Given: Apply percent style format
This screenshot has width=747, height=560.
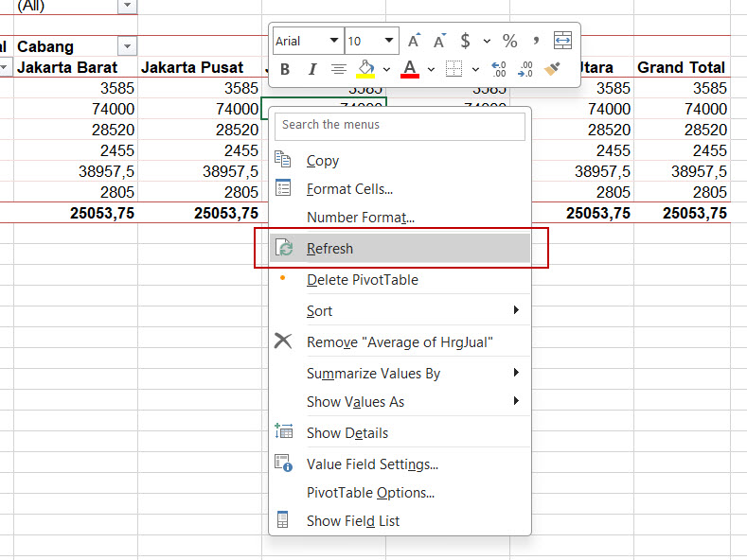Looking at the screenshot, I should (509, 41).
